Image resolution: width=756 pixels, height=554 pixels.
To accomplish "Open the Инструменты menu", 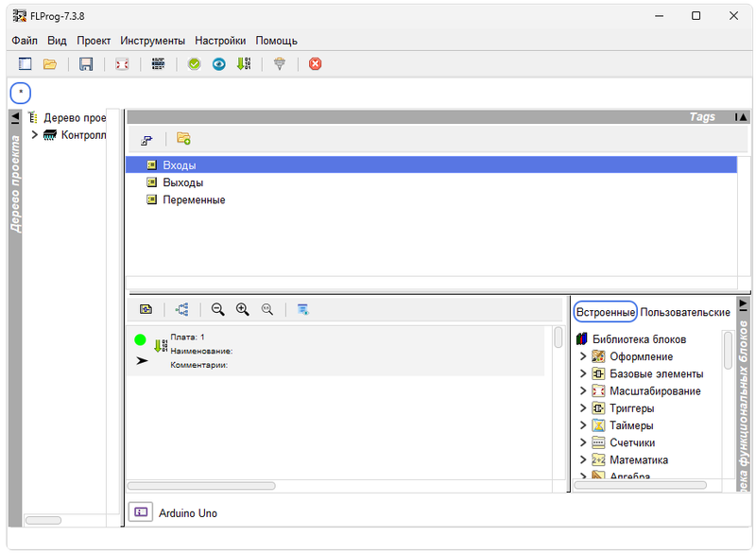I will 153,41.
